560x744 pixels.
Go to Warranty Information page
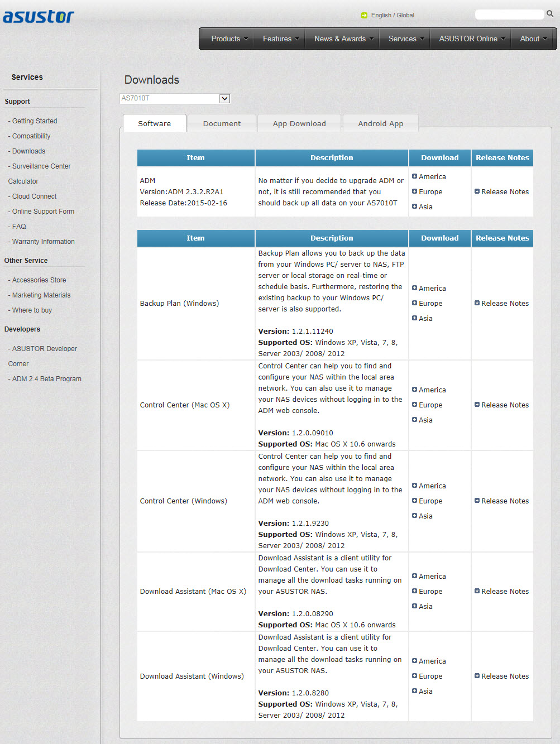point(43,242)
